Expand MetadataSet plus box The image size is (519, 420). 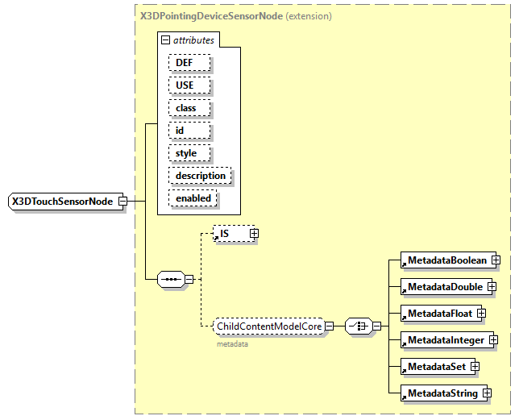[475, 366]
